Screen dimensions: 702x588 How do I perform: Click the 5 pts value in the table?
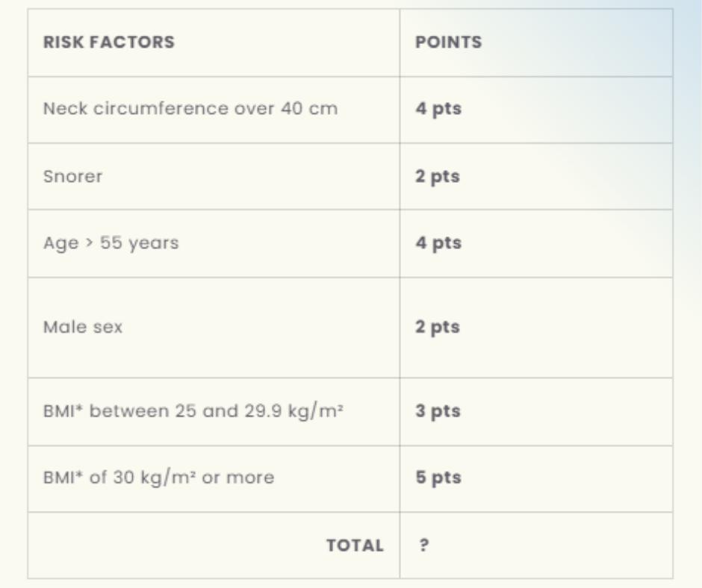tap(438, 478)
